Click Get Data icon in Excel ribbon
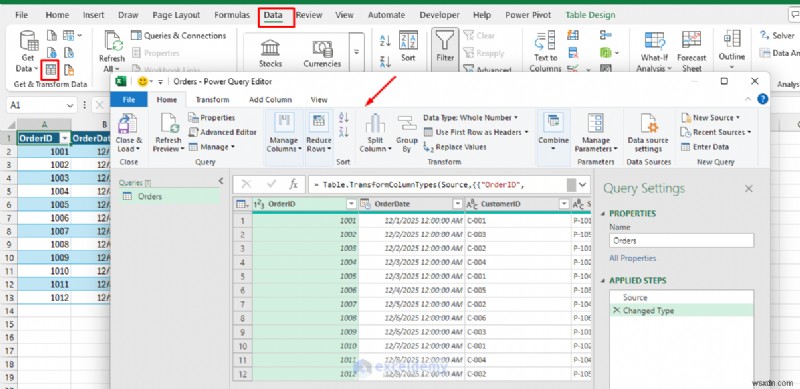Viewport: 800px width, 389px height. (x=29, y=41)
